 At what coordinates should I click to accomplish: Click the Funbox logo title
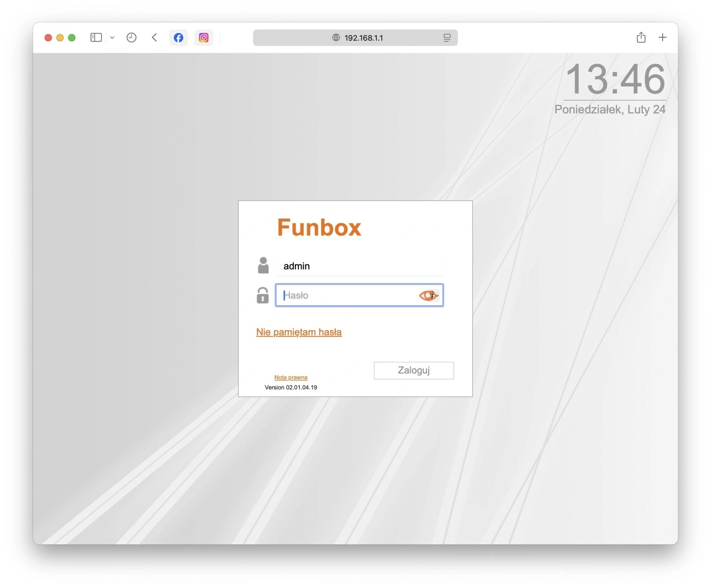click(x=319, y=227)
